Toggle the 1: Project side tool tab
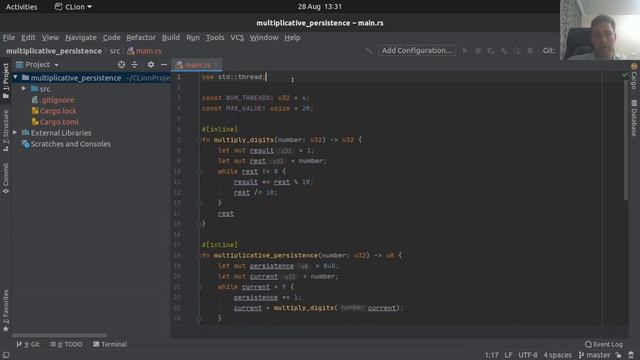 (x=5, y=81)
